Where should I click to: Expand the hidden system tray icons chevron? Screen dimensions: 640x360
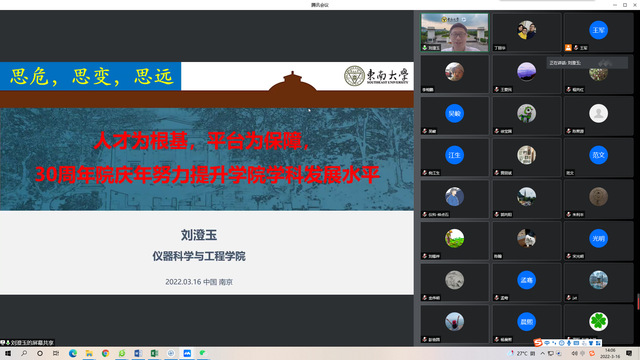coord(543,353)
